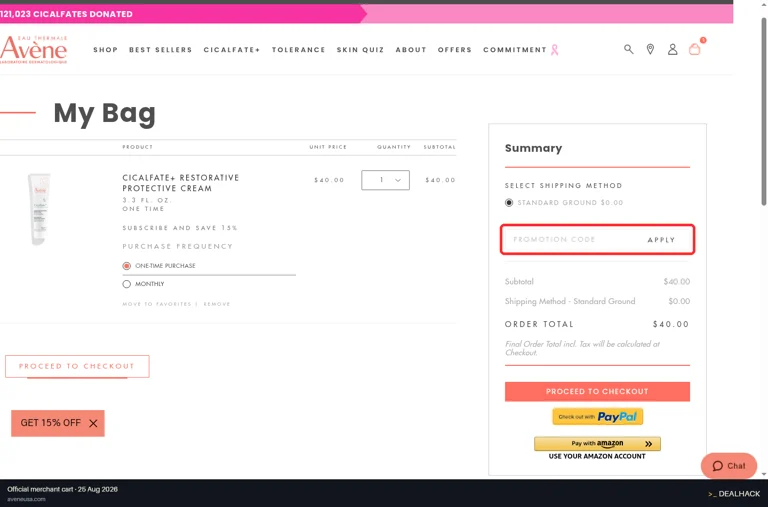Click the Avène logo
This screenshot has width=768, height=507.
pyautogui.click(x=33, y=49)
